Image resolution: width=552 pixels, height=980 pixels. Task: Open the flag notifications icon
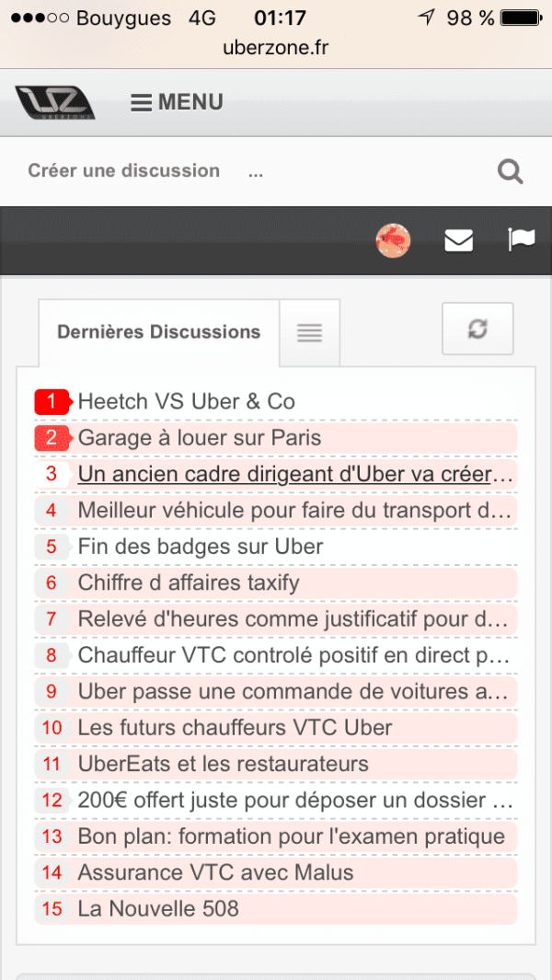click(x=522, y=240)
